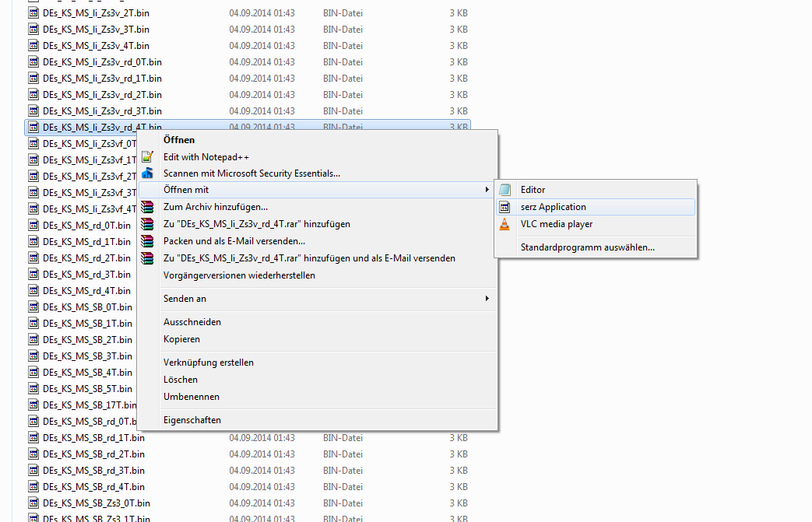Click file icon of DEs_KS_MS_SB_17T.bin
This screenshot has height=522, width=812.
click(x=33, y=405)
